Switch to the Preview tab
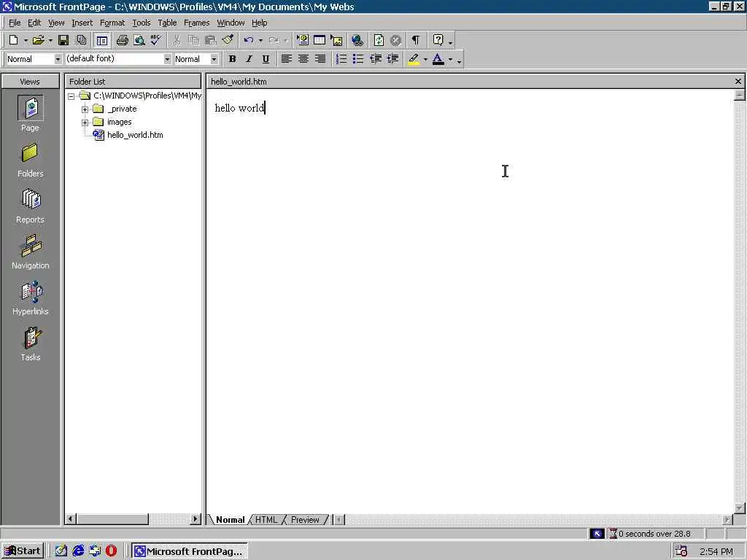This screenshot has width=747, height=560. tap(305, 519)
